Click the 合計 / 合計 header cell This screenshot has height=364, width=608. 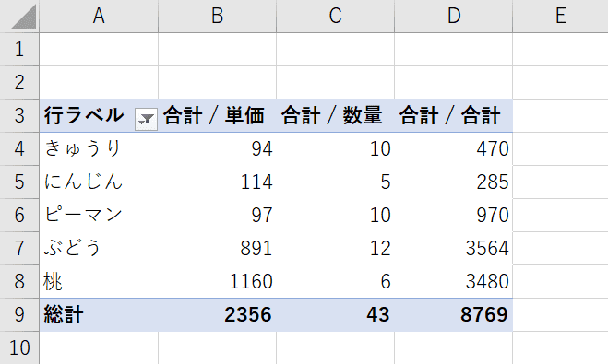point(454,116)
